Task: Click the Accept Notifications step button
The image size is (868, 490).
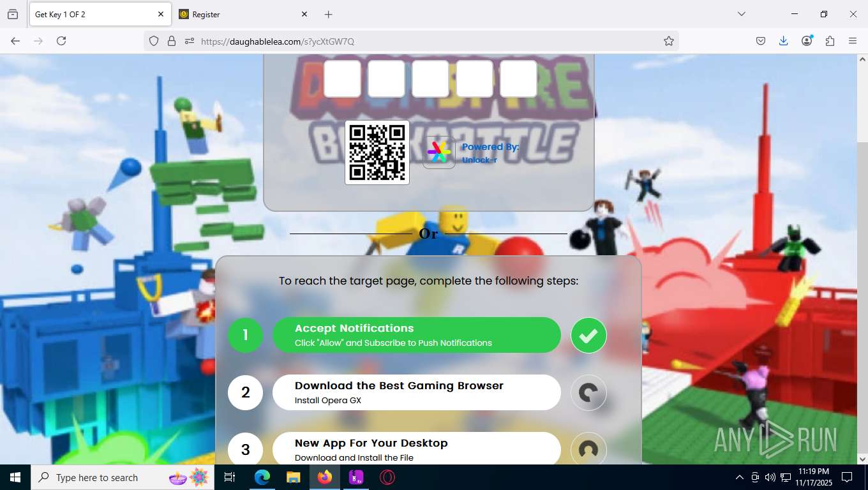Action: click(417, 335)
